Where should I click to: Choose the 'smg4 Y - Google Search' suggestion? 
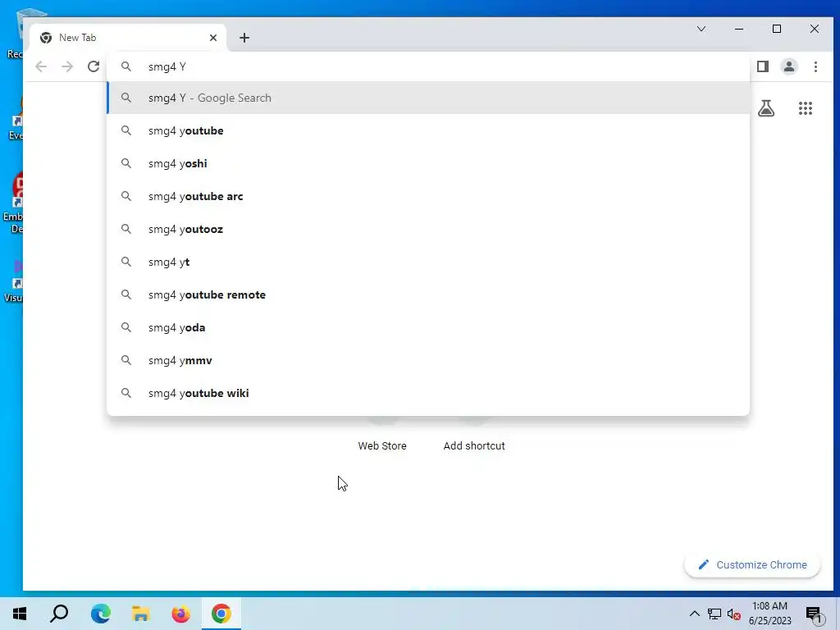(428, 98)
